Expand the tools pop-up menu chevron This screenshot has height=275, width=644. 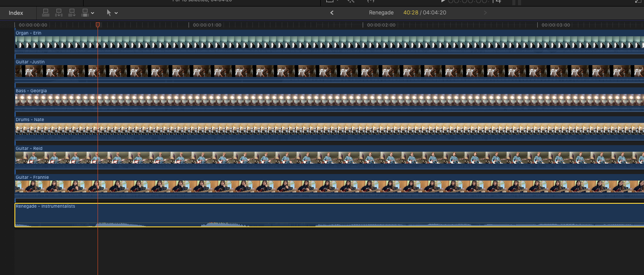coord(116,13)
